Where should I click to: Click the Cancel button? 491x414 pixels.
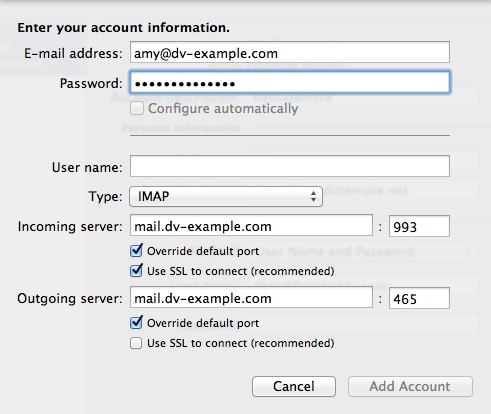[x=294, y=386]
